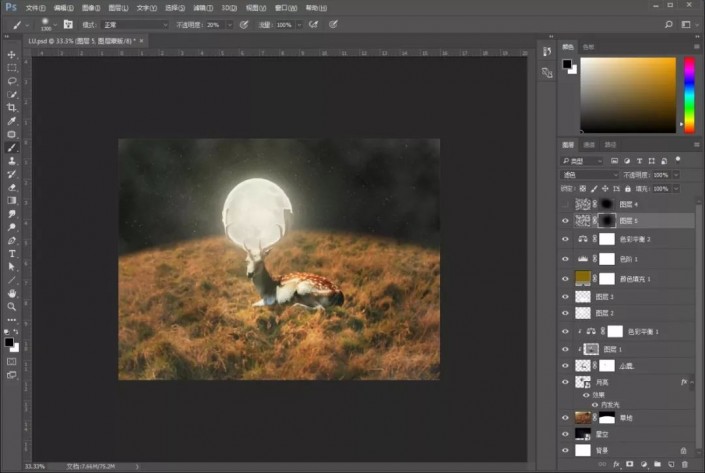Screen dimensions: 705x473
Task: Select the Eraser tool
Action: tap(12, 187)
